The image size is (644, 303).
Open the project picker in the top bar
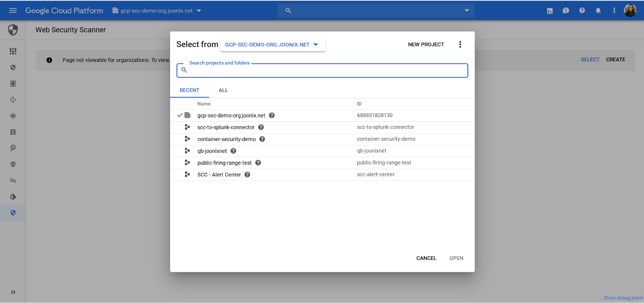tap(157, 11)
